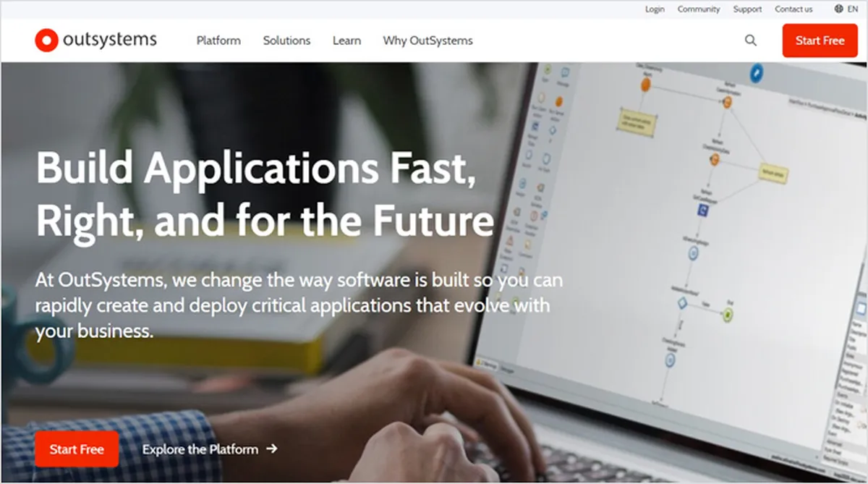This screenshot has width=868, height=484.
Task: Open the Platform menu
Action: pos(218,41)
